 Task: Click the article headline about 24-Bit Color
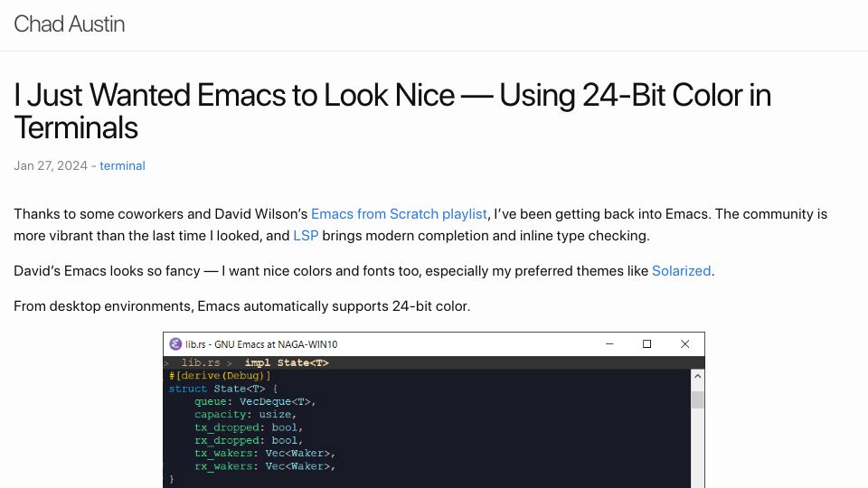coord(392,110)
